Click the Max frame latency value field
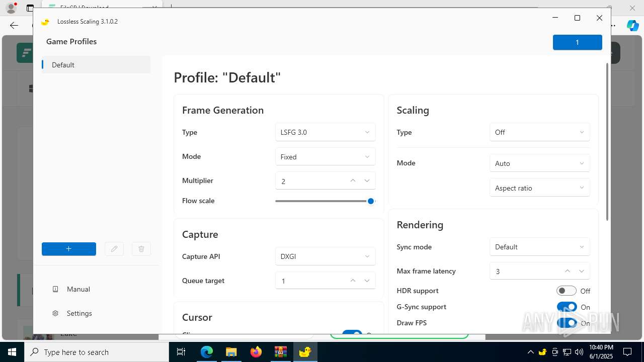Image resolution: width=644 pixels, height=362 pixels. coord(539,271)
